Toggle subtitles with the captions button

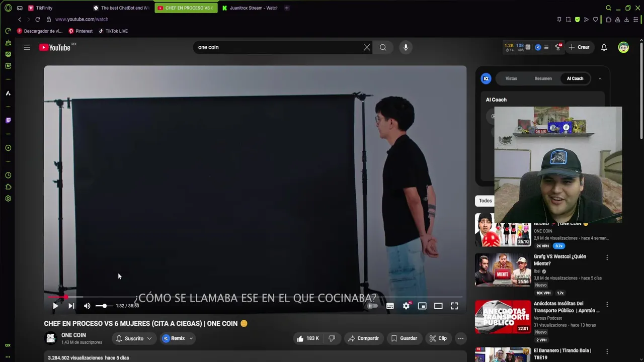tap(390, 306)
